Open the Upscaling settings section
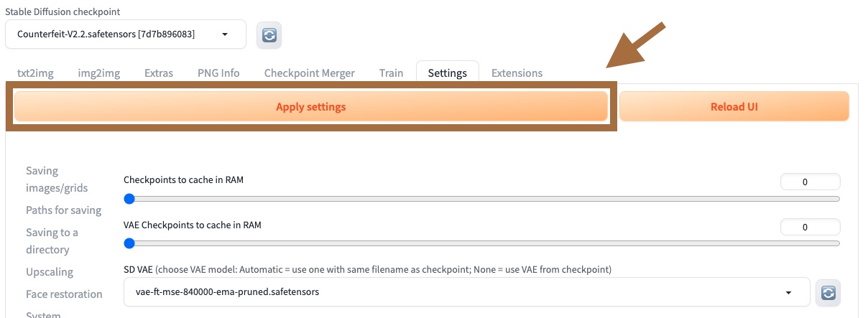Image resolution: width=868 pixels, height=318 pixels. 50,272
